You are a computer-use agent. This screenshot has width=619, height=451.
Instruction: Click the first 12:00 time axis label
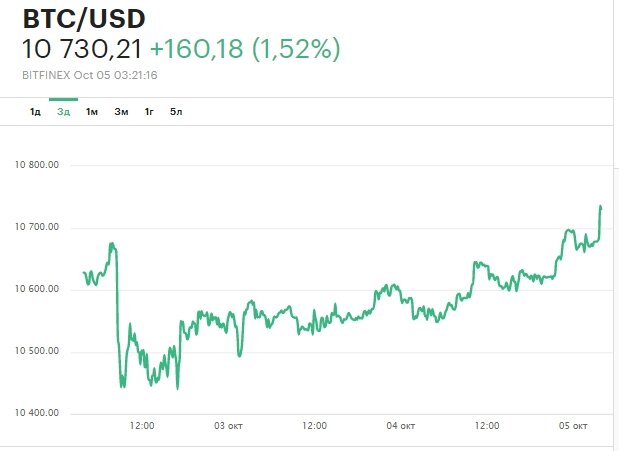(x=142, y=426)
